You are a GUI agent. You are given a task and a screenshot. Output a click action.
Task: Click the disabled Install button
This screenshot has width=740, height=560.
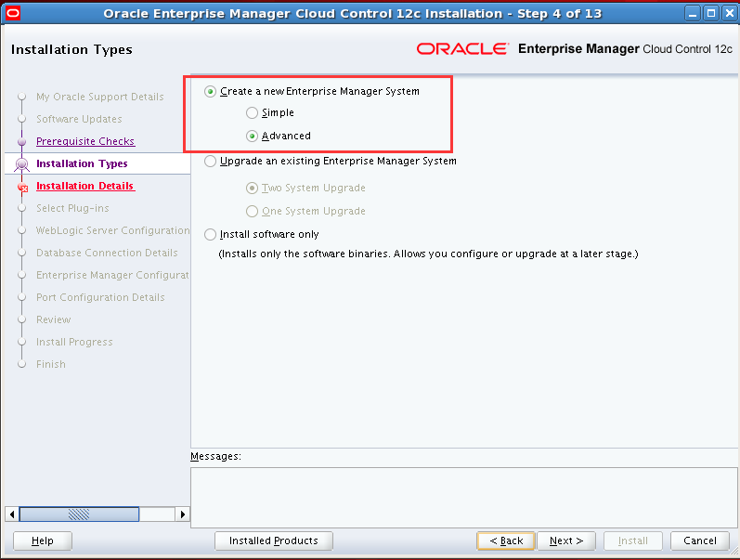633,540
